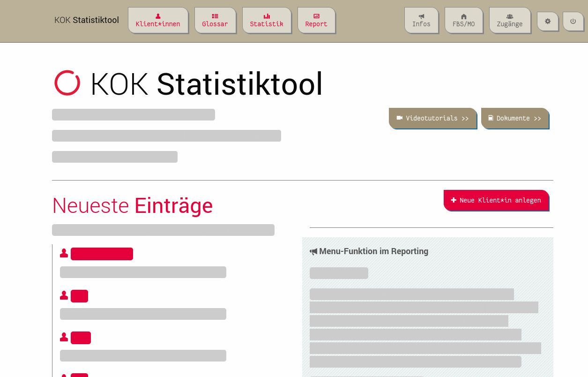Viewport: 588px width, 377px height.
Task: Open the Videotutorials link
Action: tap(432, 118)
